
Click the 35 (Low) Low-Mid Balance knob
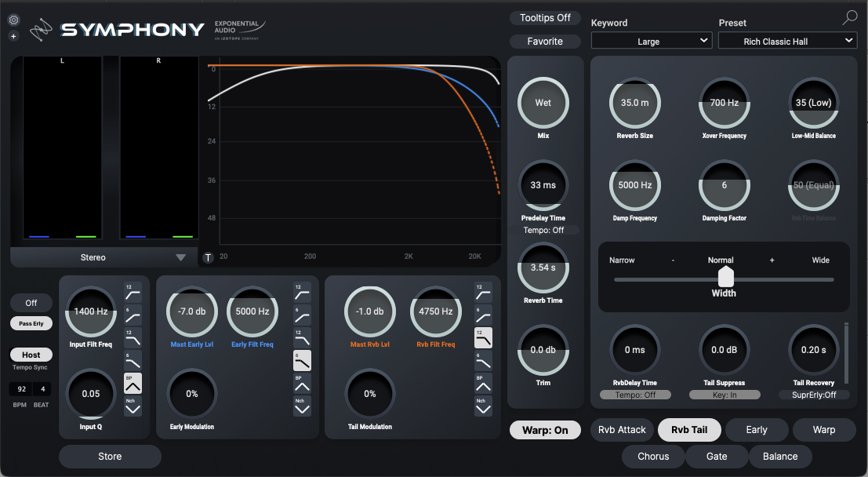[x=814, y=103]
